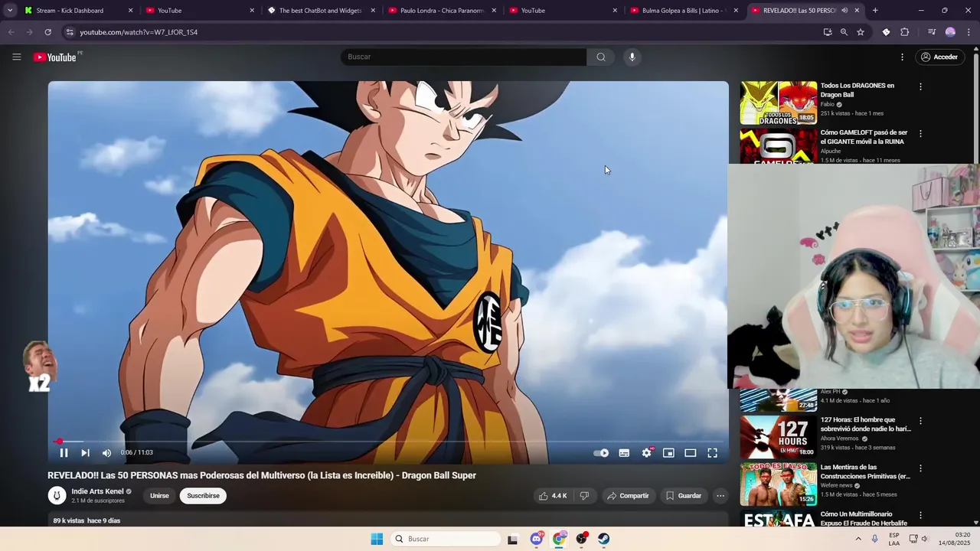
Task: Open YouTube settings three-dot menu
Action: pos(902,57)
